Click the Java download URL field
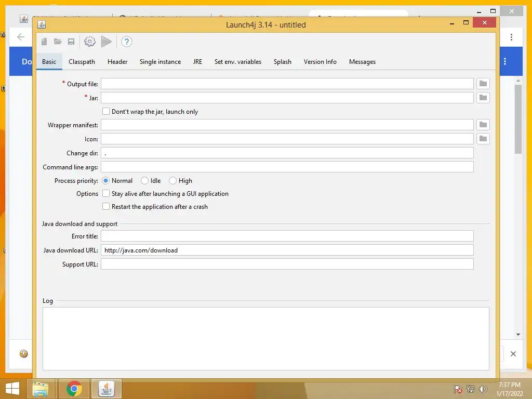Viewport: 532px width, 399px height. click(287, 250)
